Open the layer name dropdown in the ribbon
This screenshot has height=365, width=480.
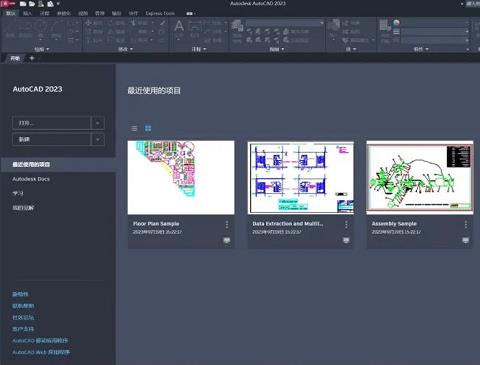click(x=285, y=23)
